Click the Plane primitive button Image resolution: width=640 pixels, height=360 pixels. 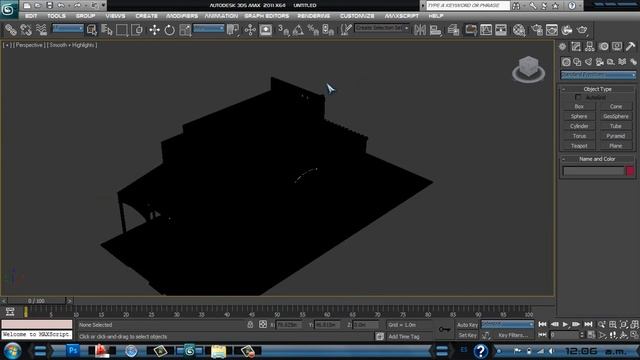coord(616,146)
